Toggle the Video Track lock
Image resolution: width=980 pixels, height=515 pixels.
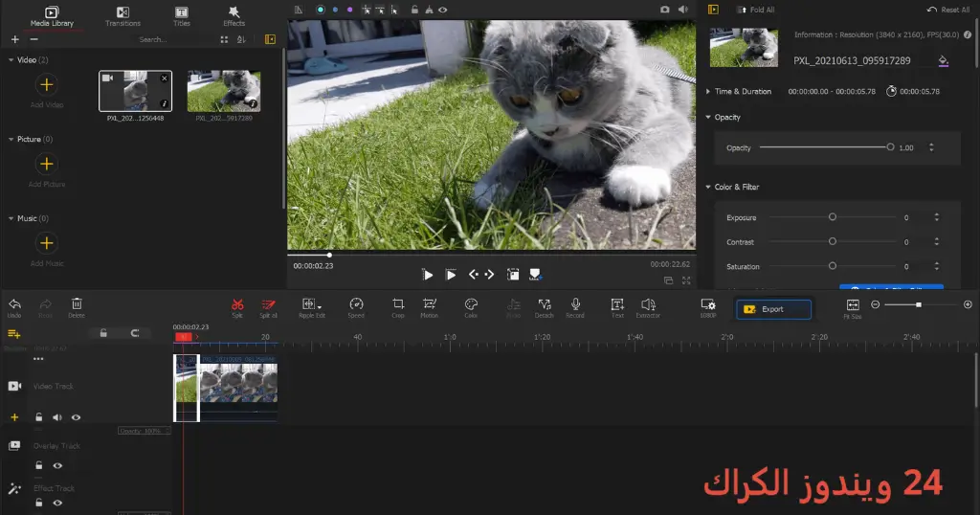[38, 416]
